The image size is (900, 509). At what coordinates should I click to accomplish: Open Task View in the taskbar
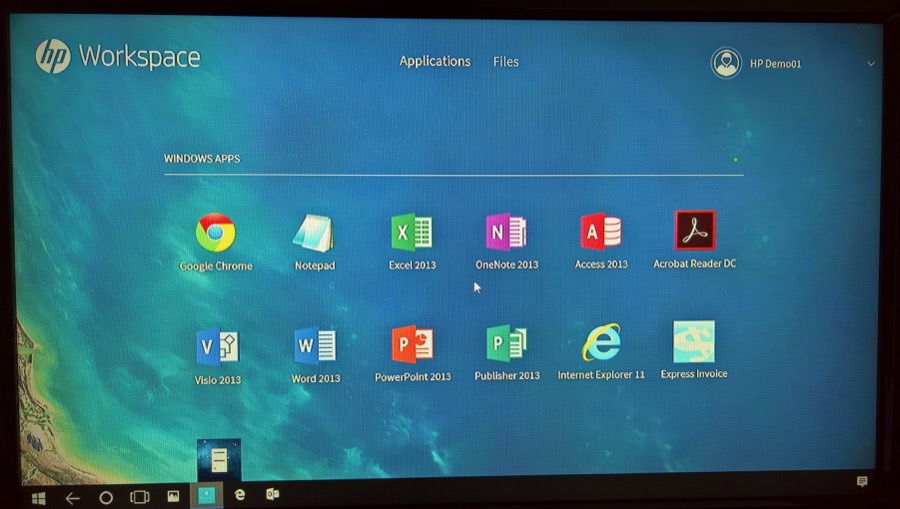pyautogui.click(x=139, y=497)
